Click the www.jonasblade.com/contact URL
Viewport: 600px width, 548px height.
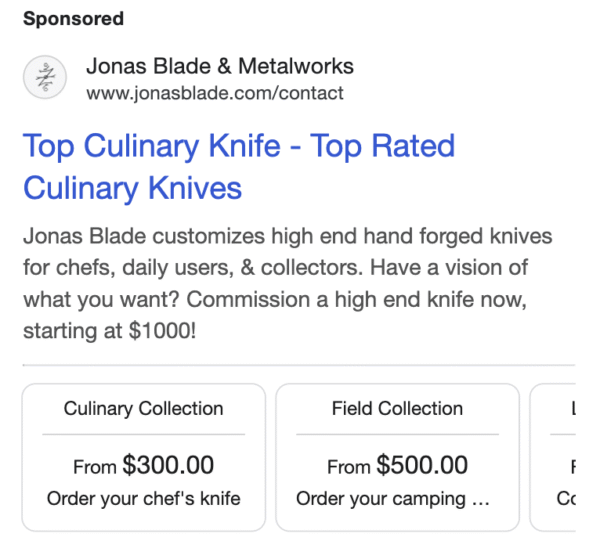pos(214,94)
